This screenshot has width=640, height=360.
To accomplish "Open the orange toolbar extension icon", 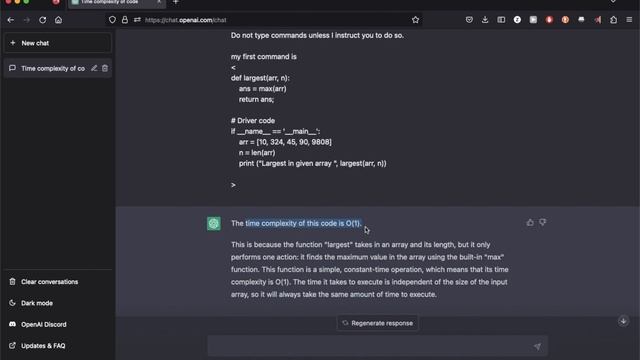I will [565, 20].
